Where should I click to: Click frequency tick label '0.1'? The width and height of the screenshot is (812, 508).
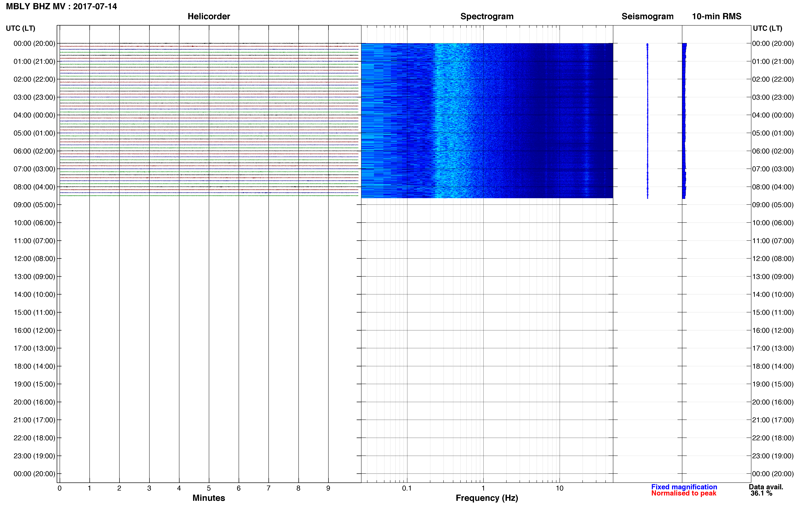click(407, 488)
